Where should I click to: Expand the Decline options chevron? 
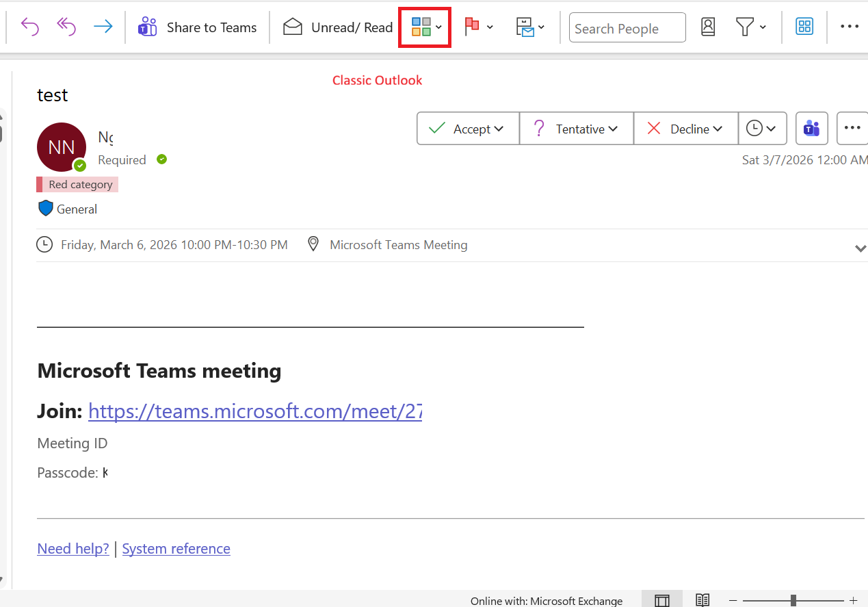point(718,129)
